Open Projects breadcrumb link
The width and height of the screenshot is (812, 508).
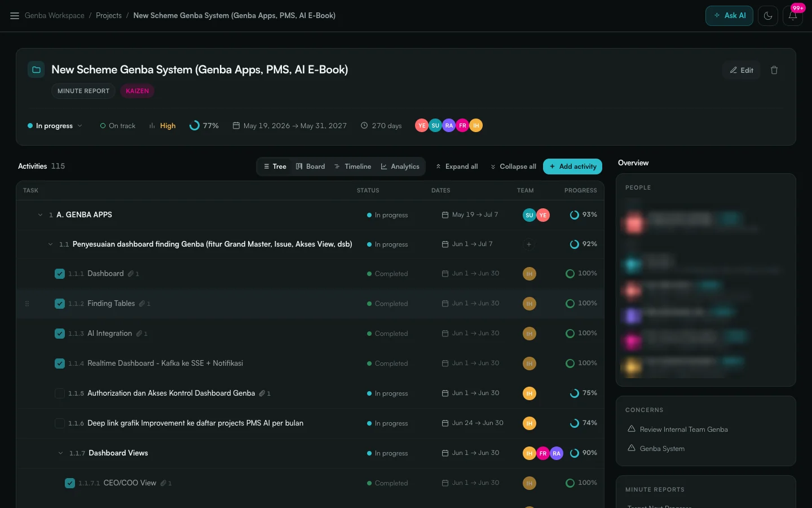pyautogui.click(x=109, y=16)
